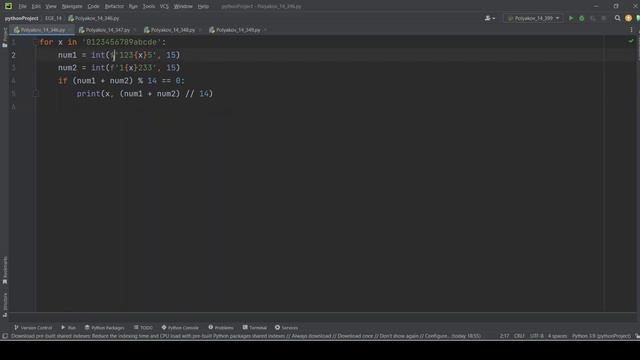The height and width of the screenshot is (360, 640).
Task: Click fold marker beside print line
Action: point(36,93)
